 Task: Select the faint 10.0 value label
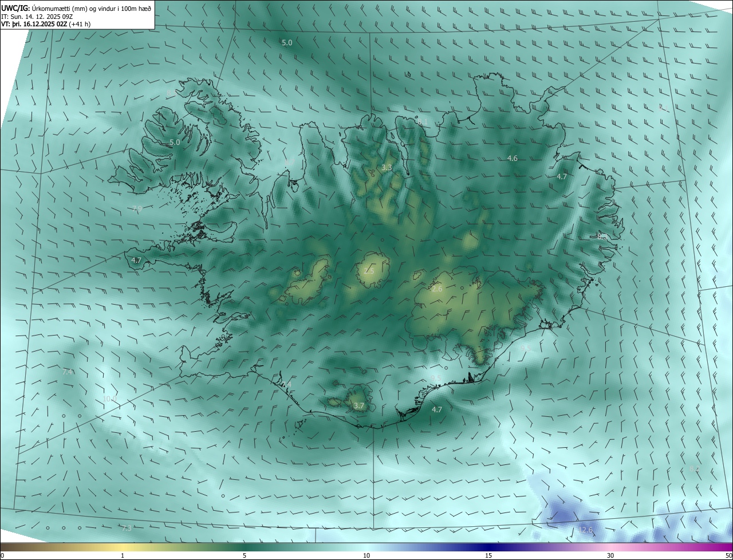click(109, 399)
